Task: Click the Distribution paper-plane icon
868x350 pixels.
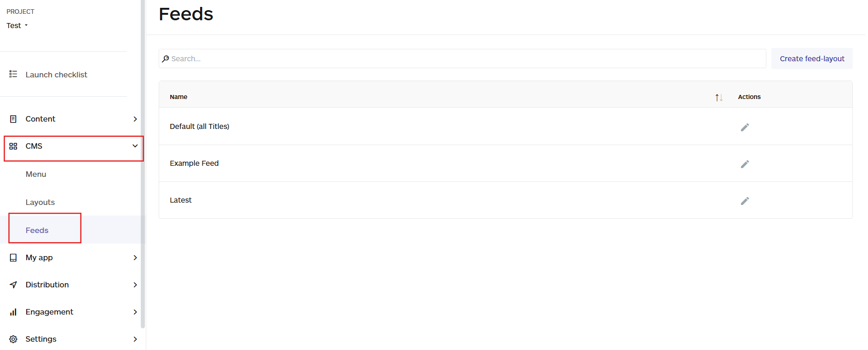Action: [x=13, y=285]
